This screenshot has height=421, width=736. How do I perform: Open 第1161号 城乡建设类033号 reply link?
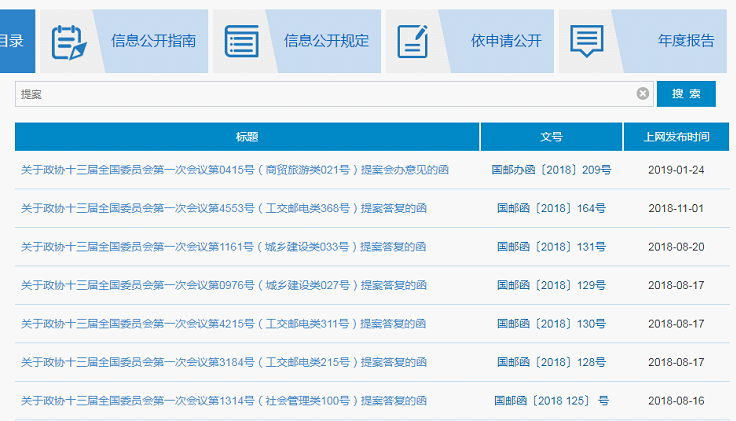pyautogui.click(x=224, y=247)
